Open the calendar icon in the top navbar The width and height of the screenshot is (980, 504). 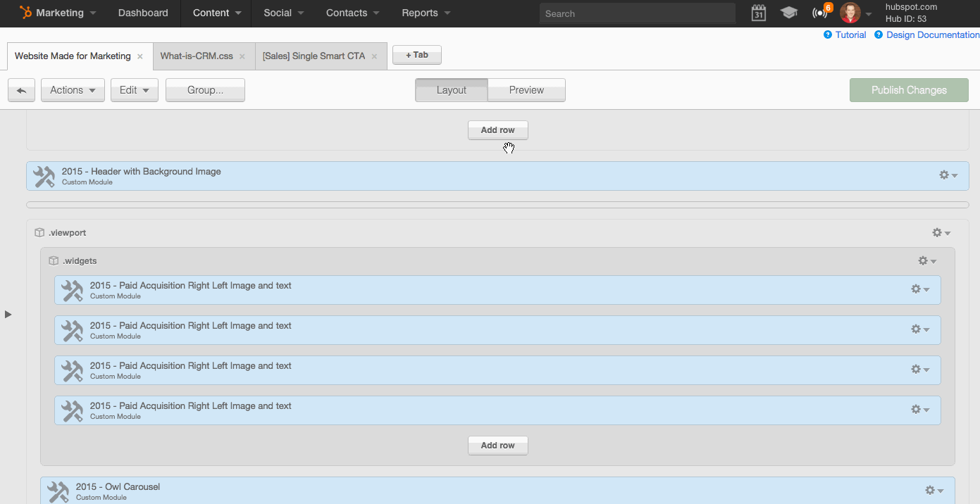tap(758, 13)
